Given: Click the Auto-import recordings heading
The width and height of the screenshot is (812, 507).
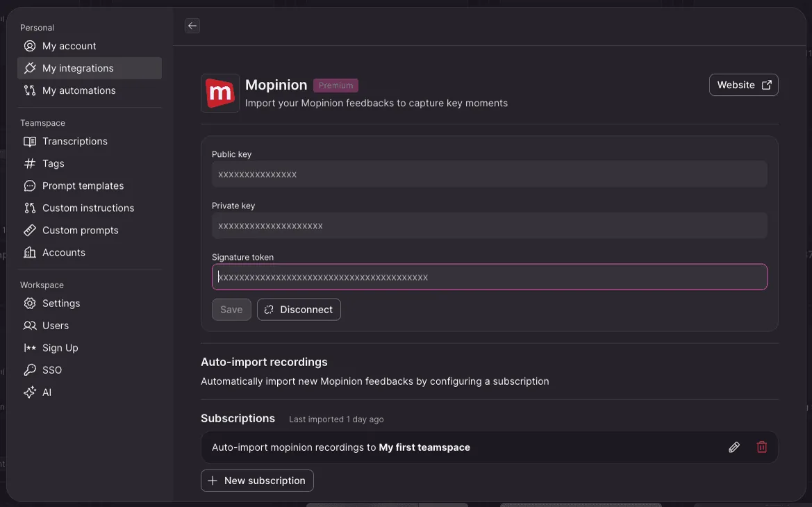Looking at the screenshot, I should pyautogui.click(x=264, y=362).
